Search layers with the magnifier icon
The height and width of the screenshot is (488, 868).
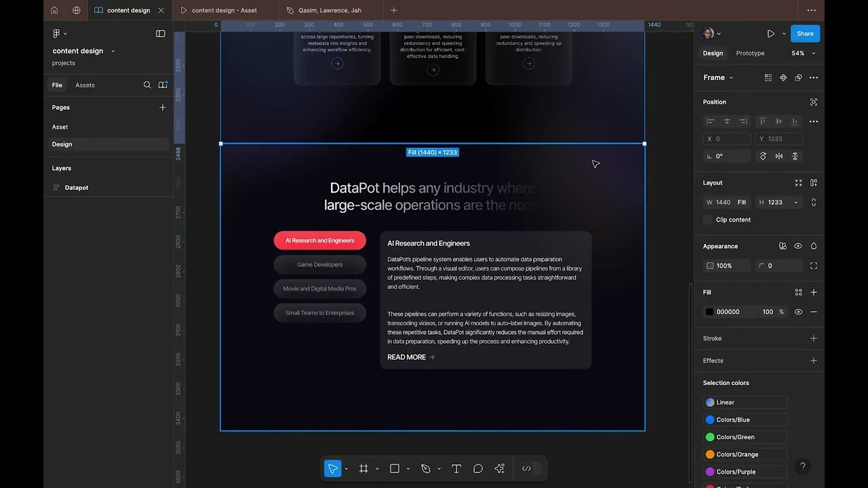(x=147, y=85)
